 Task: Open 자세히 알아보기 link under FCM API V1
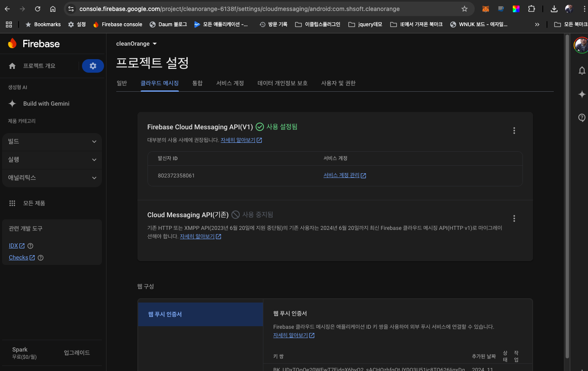point(241,140)
